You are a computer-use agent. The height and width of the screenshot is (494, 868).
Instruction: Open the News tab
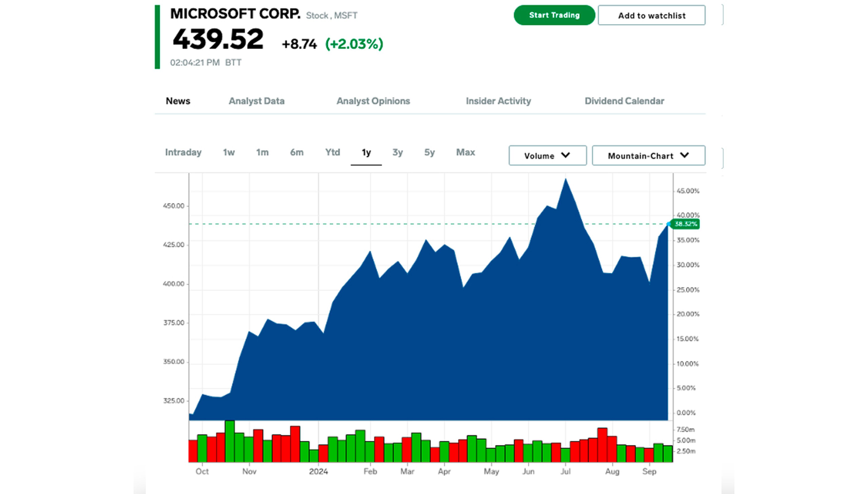tap(178, 101)
